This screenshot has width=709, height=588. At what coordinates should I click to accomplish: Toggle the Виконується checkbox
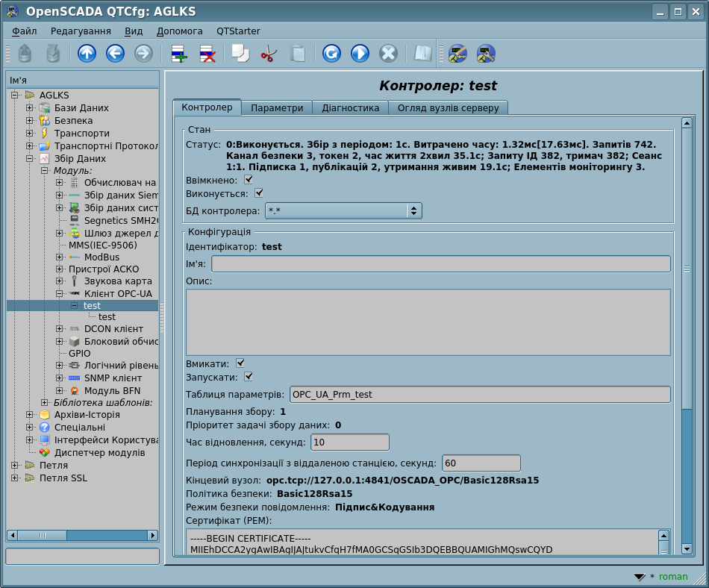(259, 193)
